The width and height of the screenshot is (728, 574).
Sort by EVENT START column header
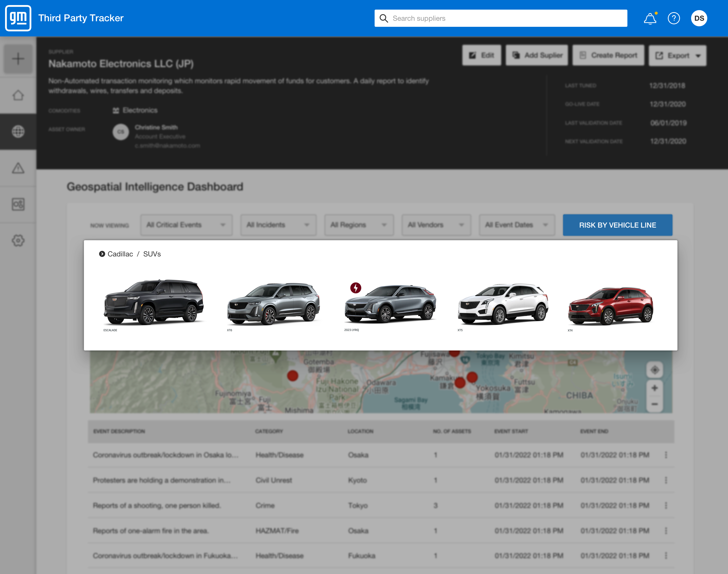[511, 431]
